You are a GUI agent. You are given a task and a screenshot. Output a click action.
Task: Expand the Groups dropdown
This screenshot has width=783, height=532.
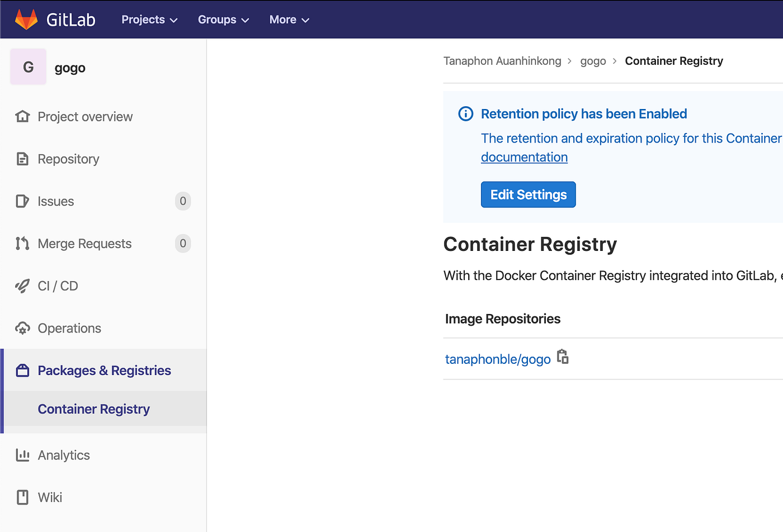tap(223, 19)
